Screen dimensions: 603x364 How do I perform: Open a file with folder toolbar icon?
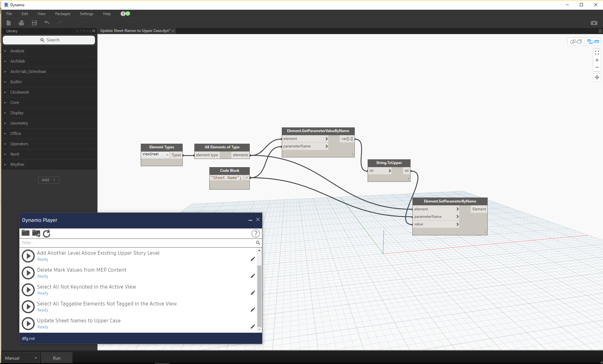21,23
